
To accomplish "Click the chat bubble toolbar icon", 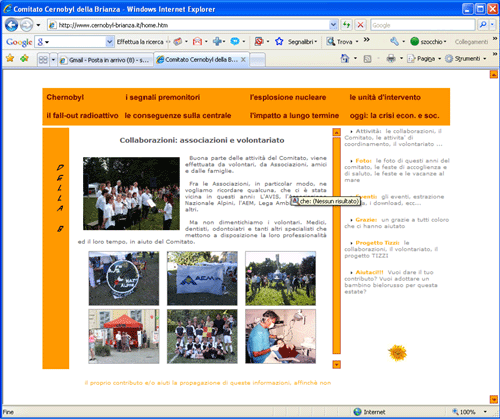I will click(235, 42).
